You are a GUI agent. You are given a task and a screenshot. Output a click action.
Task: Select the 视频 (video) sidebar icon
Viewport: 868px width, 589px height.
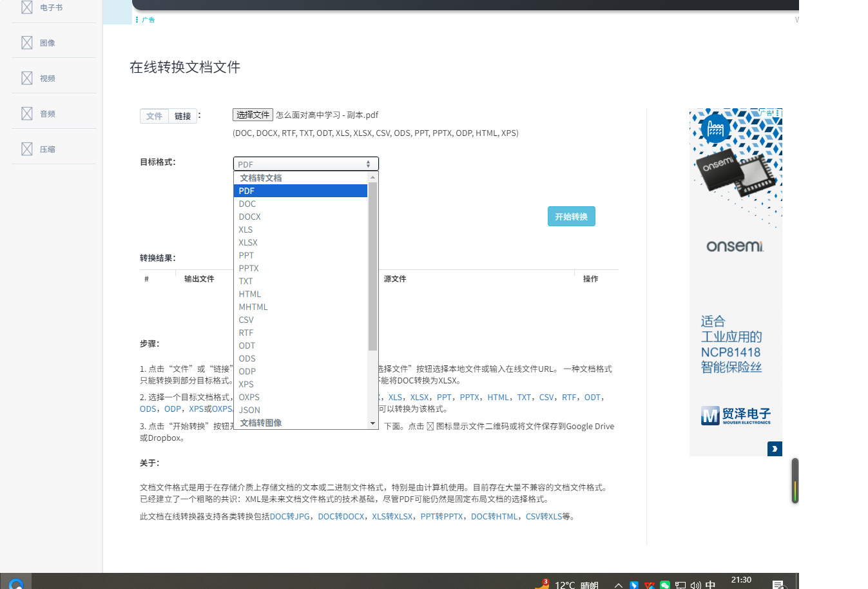tap(27, 78)
